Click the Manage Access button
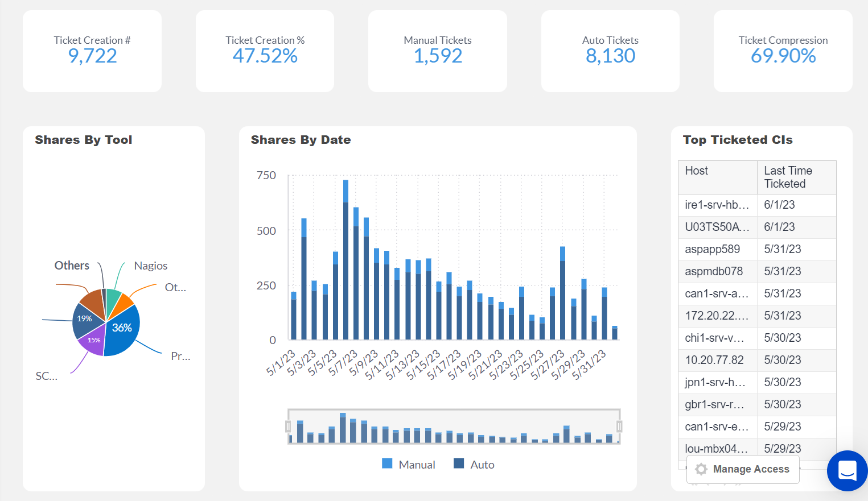This screenshot has width=868, height=501. coord(743,469)
